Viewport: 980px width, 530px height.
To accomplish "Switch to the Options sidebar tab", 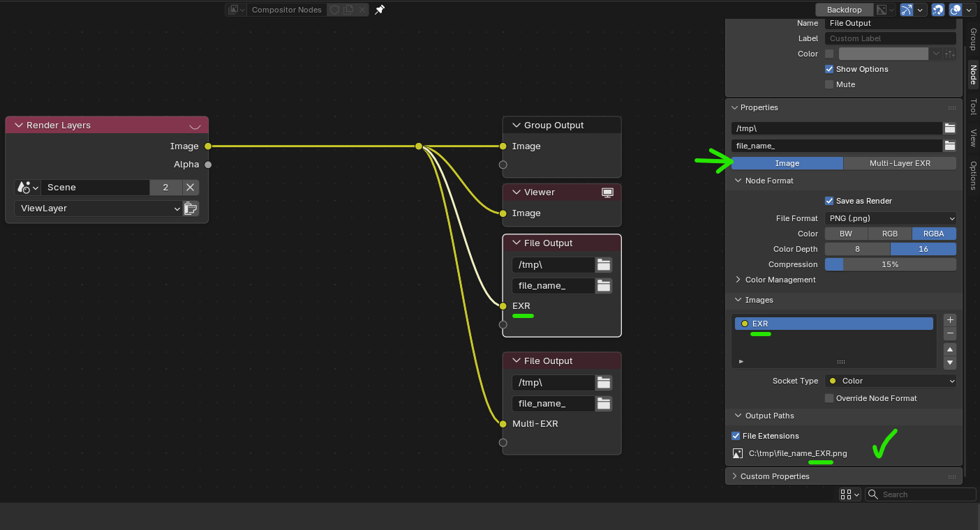I will pos(972,175).
